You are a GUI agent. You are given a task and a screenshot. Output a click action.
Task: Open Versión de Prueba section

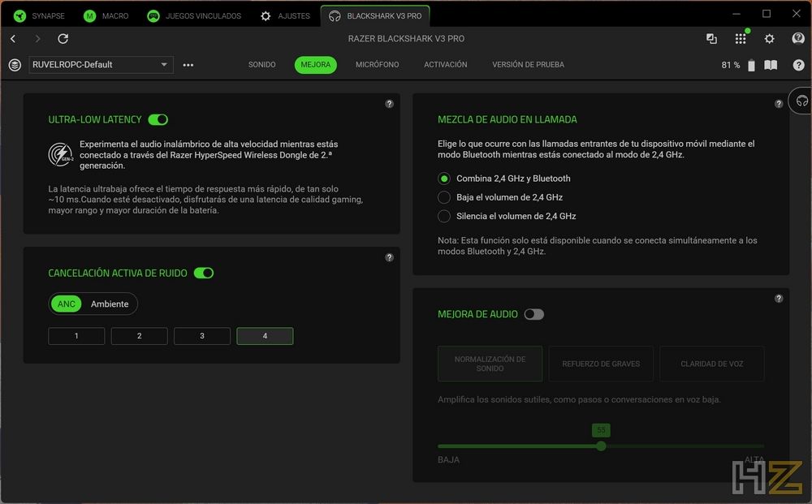pos(529,65)
